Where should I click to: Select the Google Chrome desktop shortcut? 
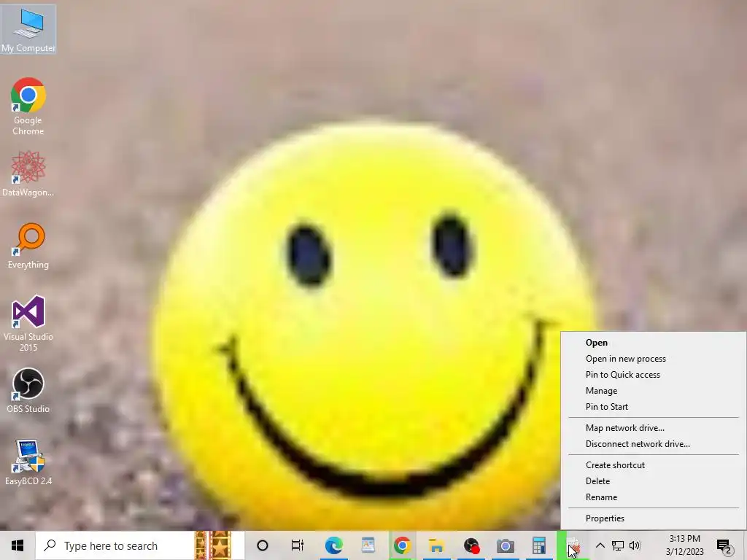tap(28, 106)
